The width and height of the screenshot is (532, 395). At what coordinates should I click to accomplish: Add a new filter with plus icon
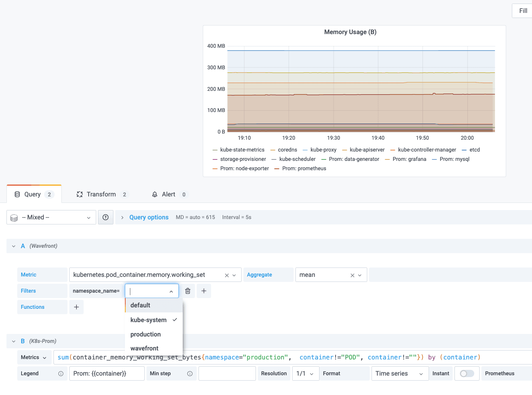[x=204, y=291]
